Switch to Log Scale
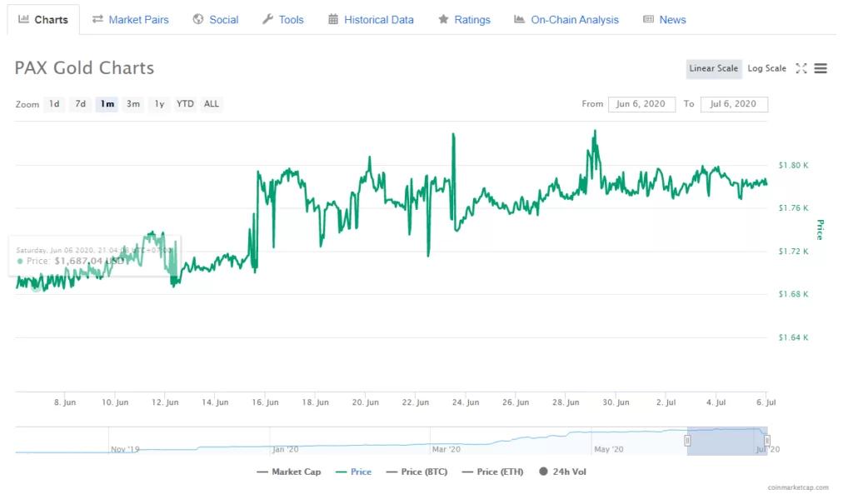 (766, 68)
